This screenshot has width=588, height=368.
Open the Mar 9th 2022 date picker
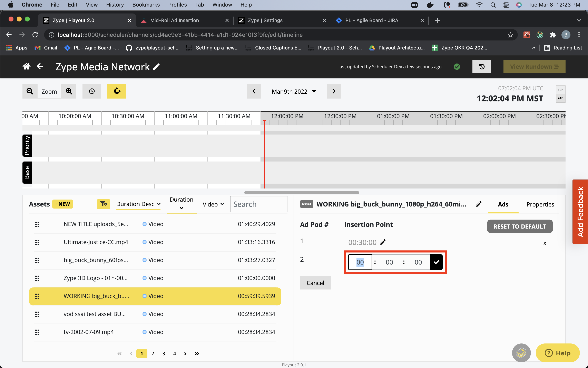click(294, 92)
